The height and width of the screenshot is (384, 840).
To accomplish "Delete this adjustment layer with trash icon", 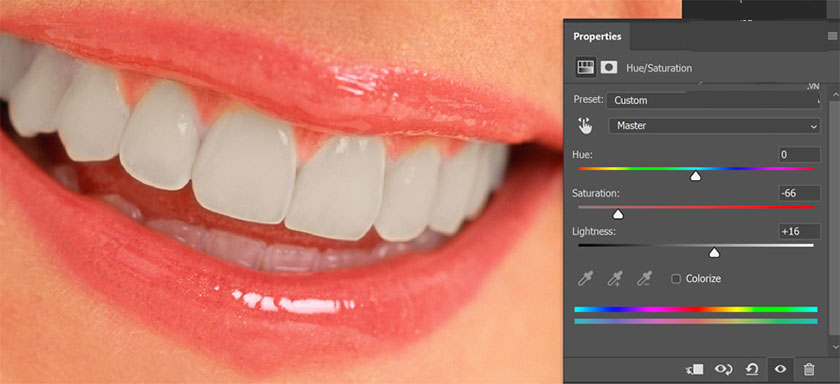I will pos(809,370).
